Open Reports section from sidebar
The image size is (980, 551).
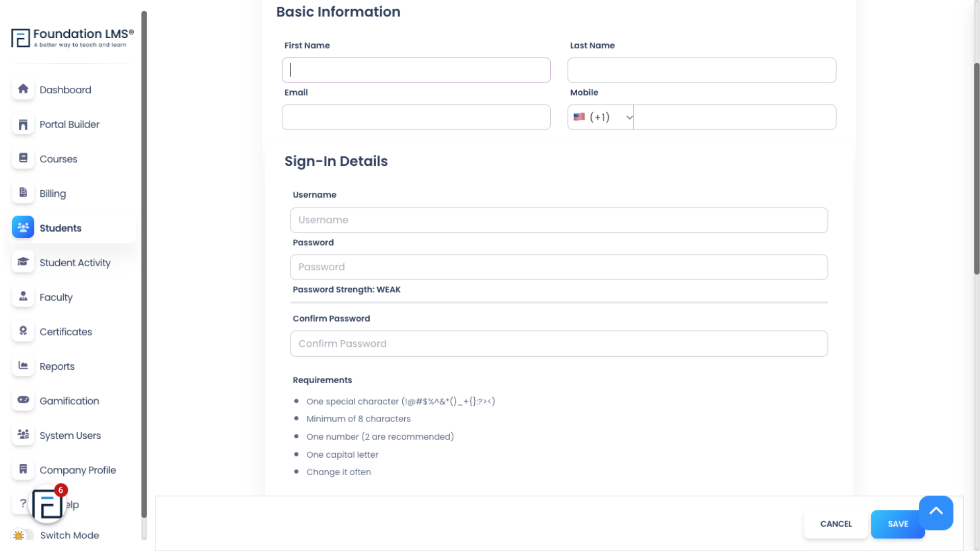[x=57, y=366]
